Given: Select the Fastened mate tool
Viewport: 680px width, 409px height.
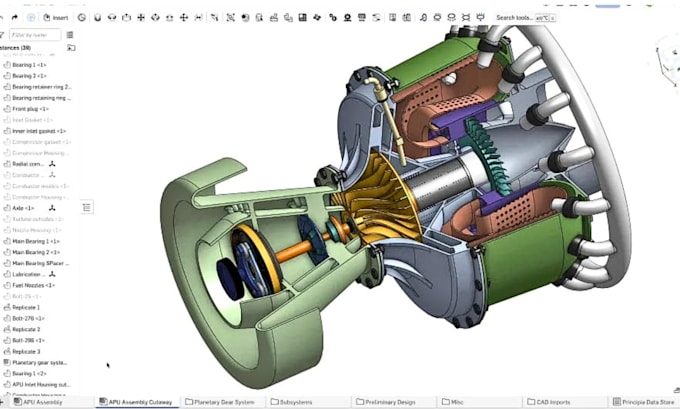Looking at the screenshot, I should click(98, 17).
